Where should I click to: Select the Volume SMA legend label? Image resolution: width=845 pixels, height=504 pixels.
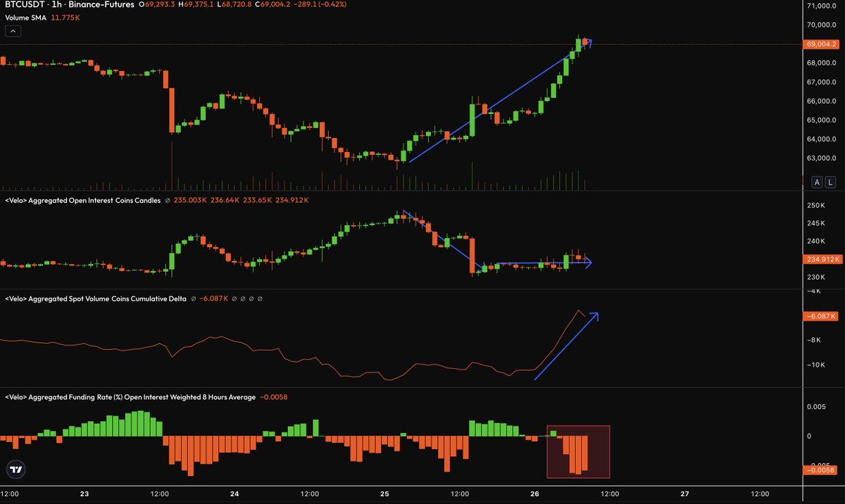(25, 17)
